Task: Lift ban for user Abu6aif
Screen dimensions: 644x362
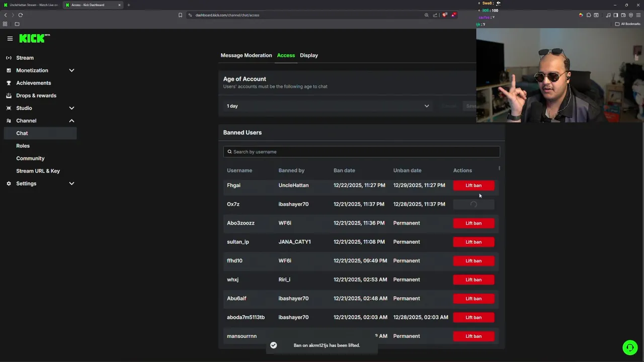Action: (473, 299)
